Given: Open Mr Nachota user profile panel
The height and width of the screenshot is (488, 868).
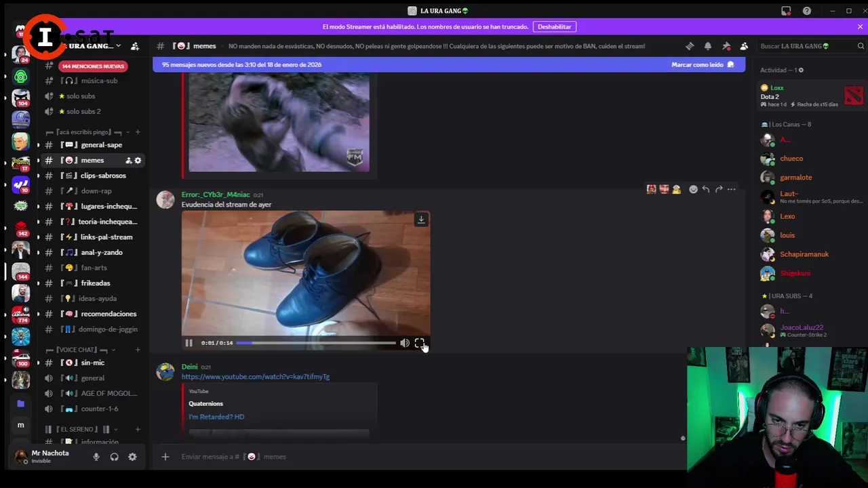Looking at the screenshot, I should point(49,456).
